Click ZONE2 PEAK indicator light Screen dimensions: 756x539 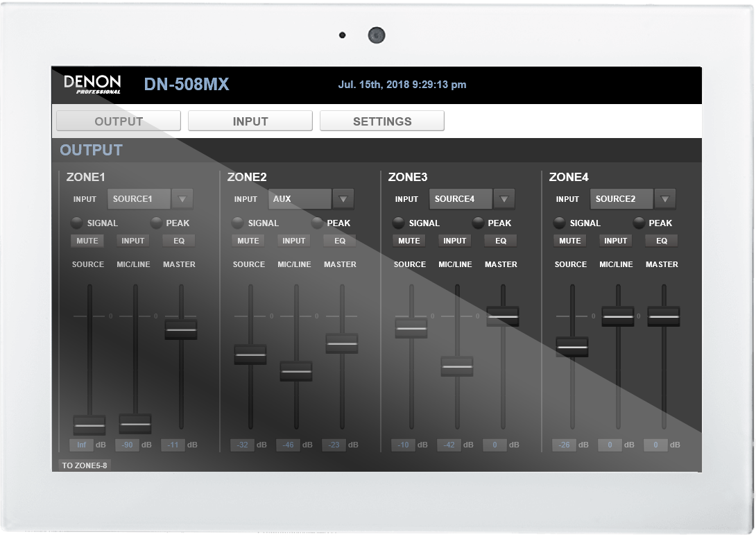317,223
